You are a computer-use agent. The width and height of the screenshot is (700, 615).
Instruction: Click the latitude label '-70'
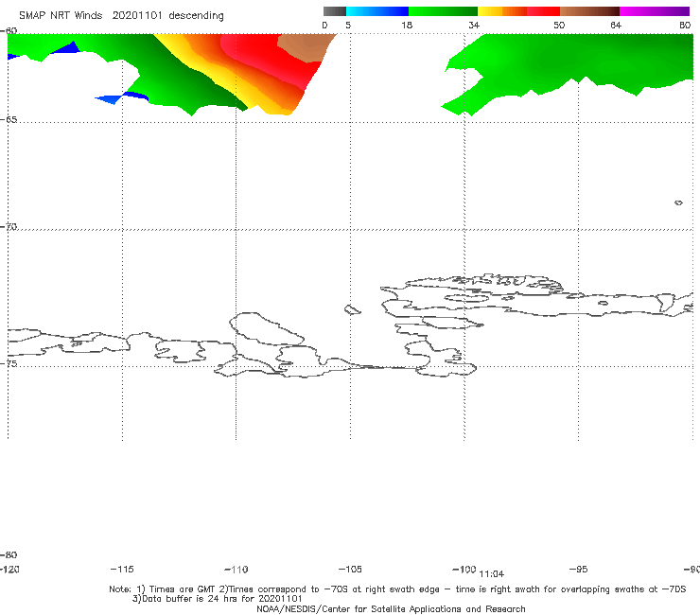[x=9, y=226]
